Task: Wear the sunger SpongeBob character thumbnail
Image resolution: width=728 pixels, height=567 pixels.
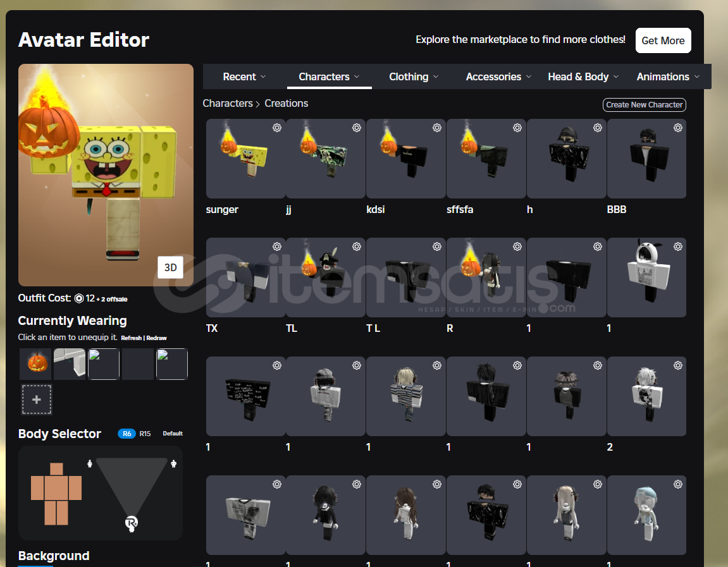Action: coord(245,159)
